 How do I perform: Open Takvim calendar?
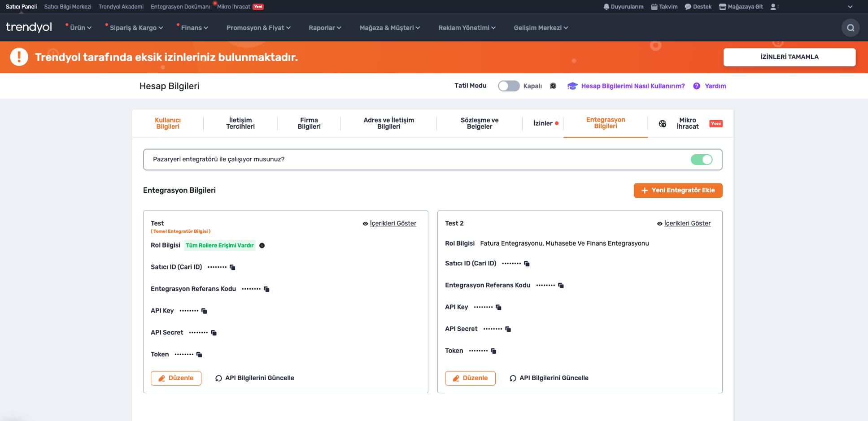click(664, 7)
